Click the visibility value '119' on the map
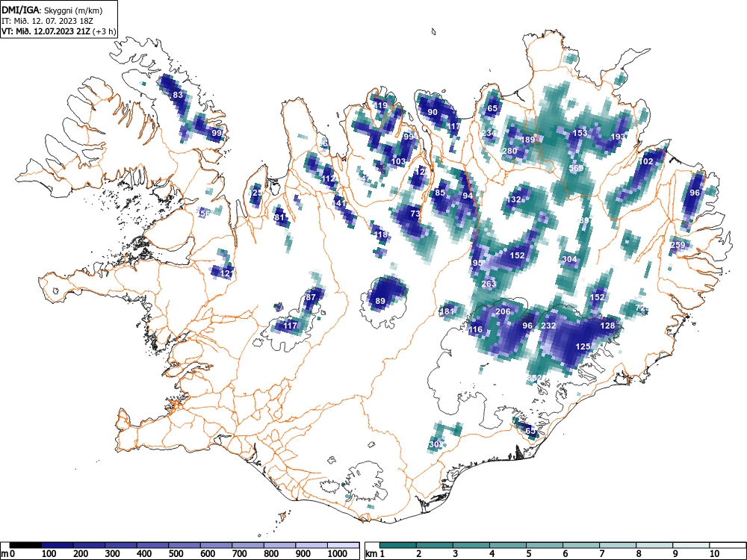 click(x=381, y=105)
